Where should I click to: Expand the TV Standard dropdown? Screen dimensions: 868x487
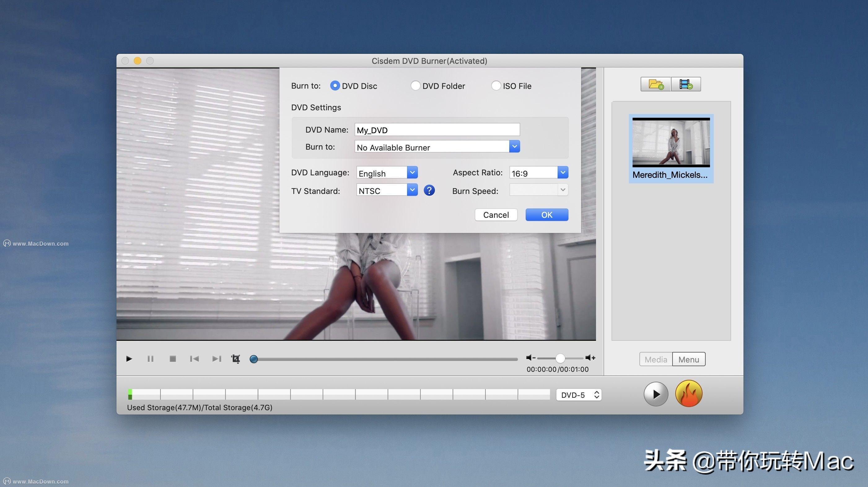pyautogui.click(x=413, y=190)
